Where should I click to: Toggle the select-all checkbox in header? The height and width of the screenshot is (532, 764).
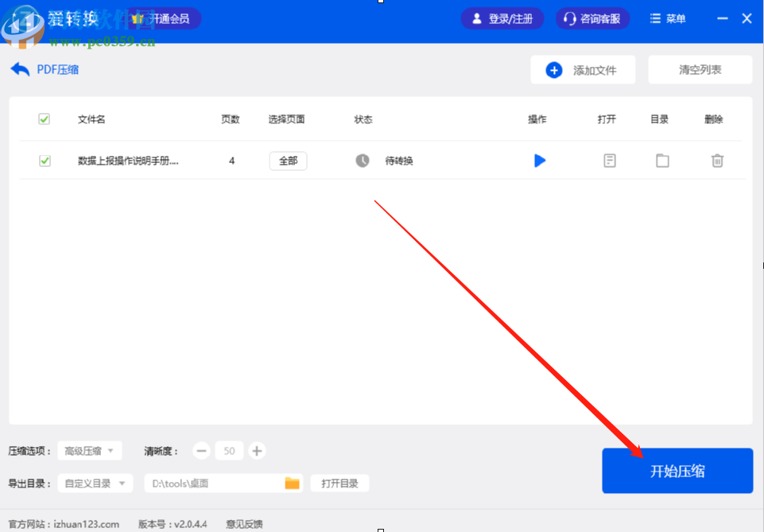tap(45, 119)
